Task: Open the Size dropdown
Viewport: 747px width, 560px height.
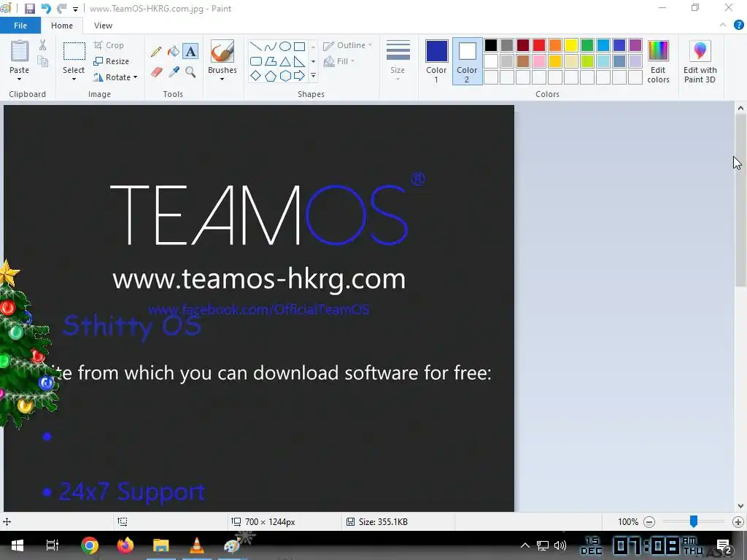Action: (x=398, y=61)
